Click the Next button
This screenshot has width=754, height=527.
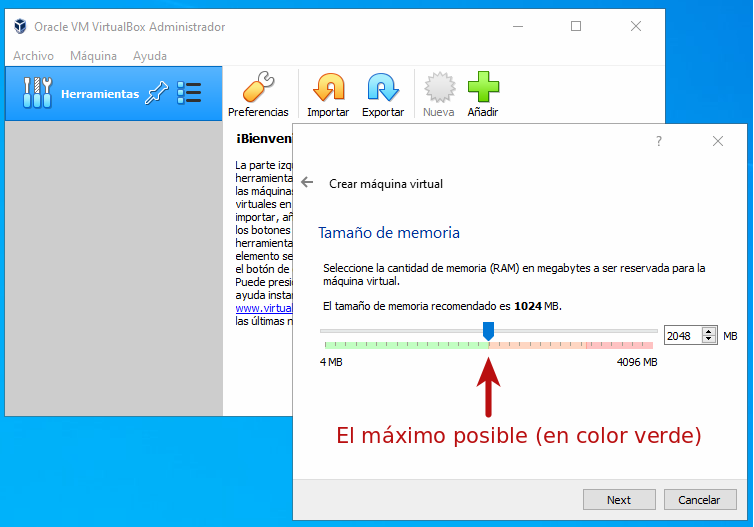(x=619, y=500)
